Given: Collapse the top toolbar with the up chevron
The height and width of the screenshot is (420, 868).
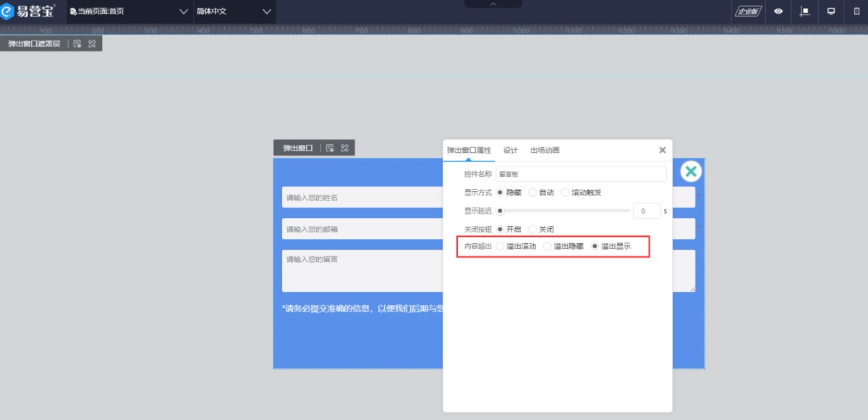Looking at the screenshot, I should click(493, 4).
